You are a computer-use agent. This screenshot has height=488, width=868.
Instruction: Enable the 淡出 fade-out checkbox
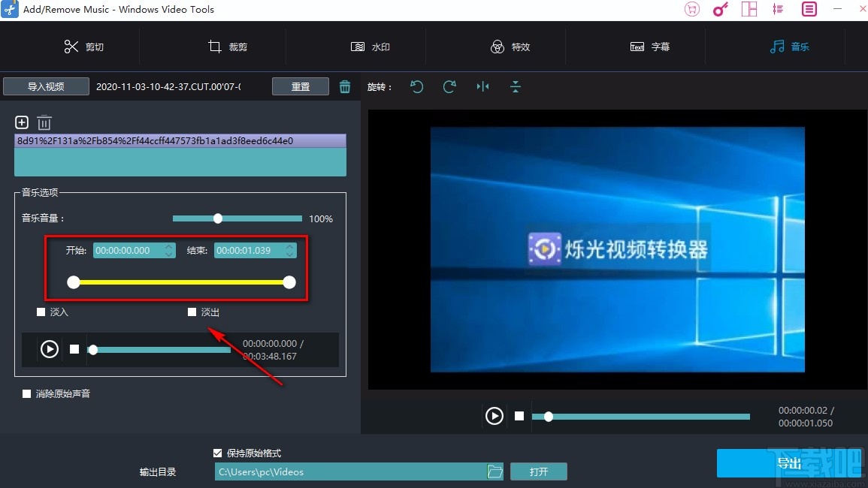tap(192, 312)
